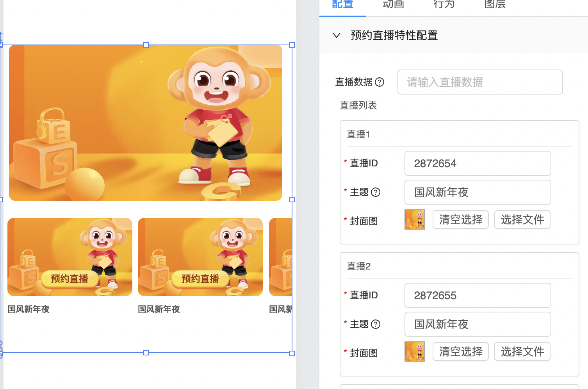Clear the cover image selection in 直播2
Screen dimensions: 588x389
(461, 352)
